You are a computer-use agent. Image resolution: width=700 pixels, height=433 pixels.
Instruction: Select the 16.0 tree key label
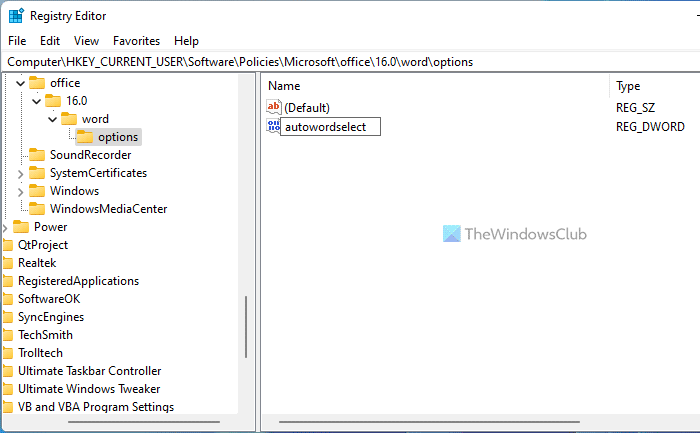[x=77, y=101]
